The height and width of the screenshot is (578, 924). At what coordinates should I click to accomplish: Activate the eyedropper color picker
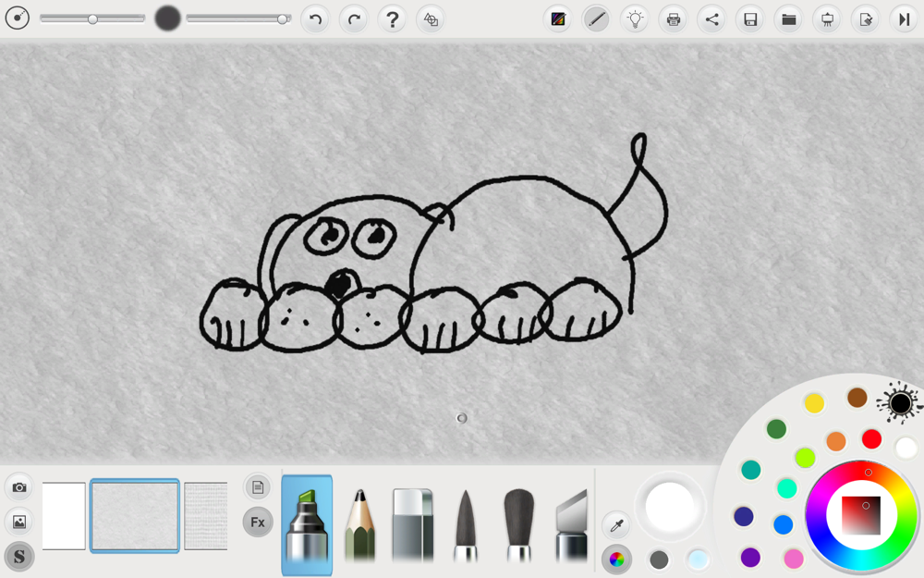pos(615,526)
